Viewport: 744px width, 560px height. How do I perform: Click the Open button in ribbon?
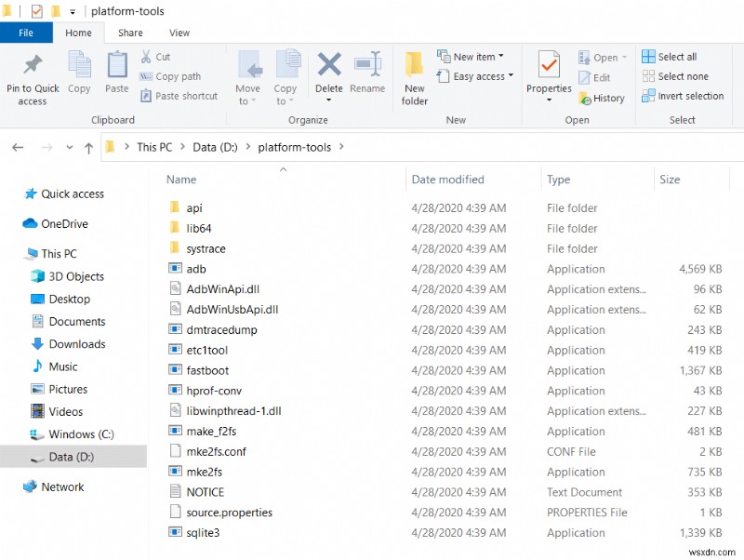[603, 58]
